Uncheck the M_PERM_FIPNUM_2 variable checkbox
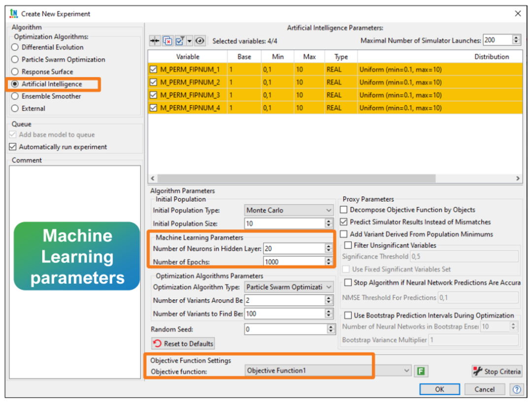Viewport: 532px width, 403px height. tap(154, 82)
